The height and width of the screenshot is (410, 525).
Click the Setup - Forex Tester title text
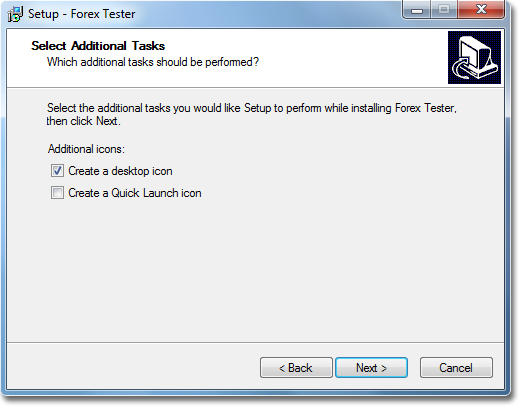pyautogui.click(x=82, y=14)
